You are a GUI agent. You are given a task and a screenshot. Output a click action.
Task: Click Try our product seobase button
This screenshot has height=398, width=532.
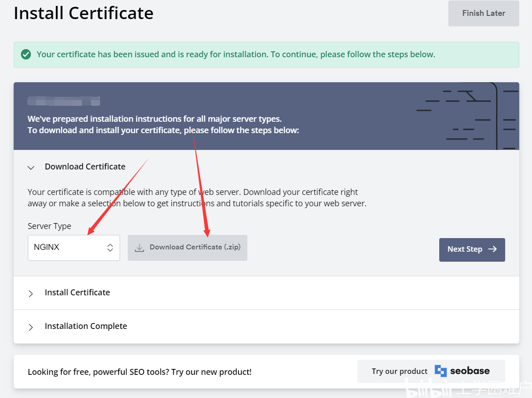pyautogui.click(x=431, y=371)
